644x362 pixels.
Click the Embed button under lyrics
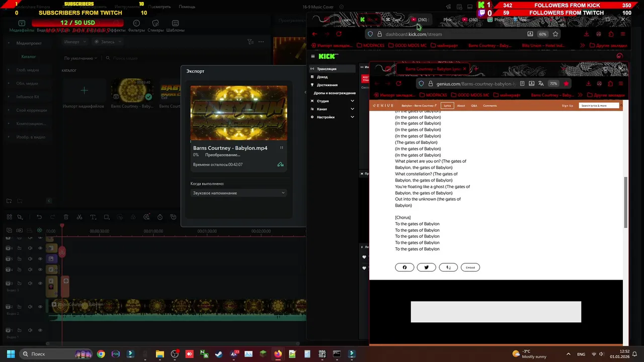tap(470, 267)
